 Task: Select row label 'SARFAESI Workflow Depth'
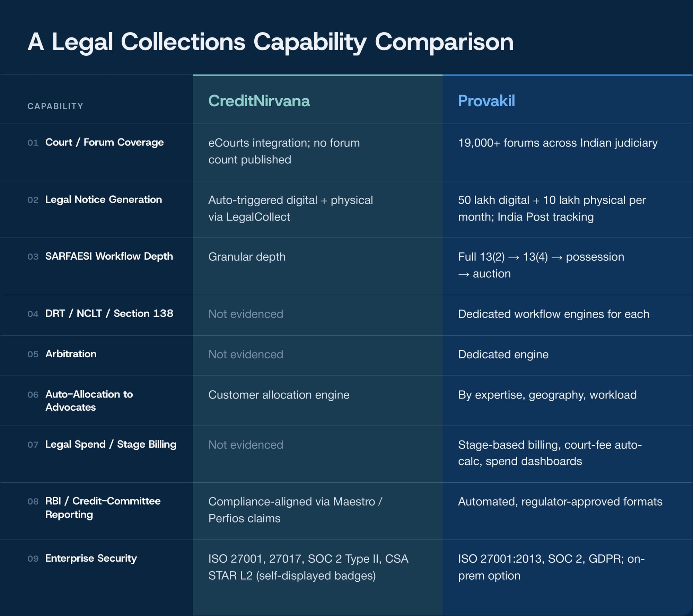coord(109,256)
